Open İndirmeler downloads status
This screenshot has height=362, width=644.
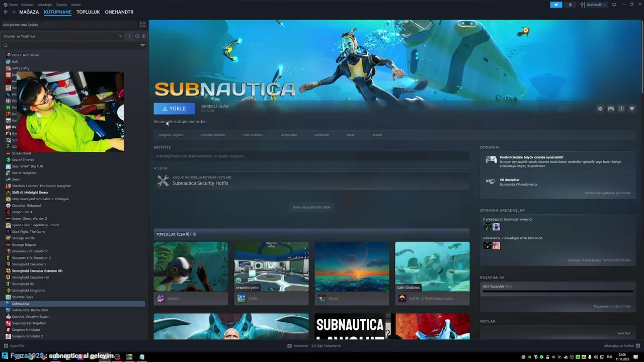click(x=314, y=346)
